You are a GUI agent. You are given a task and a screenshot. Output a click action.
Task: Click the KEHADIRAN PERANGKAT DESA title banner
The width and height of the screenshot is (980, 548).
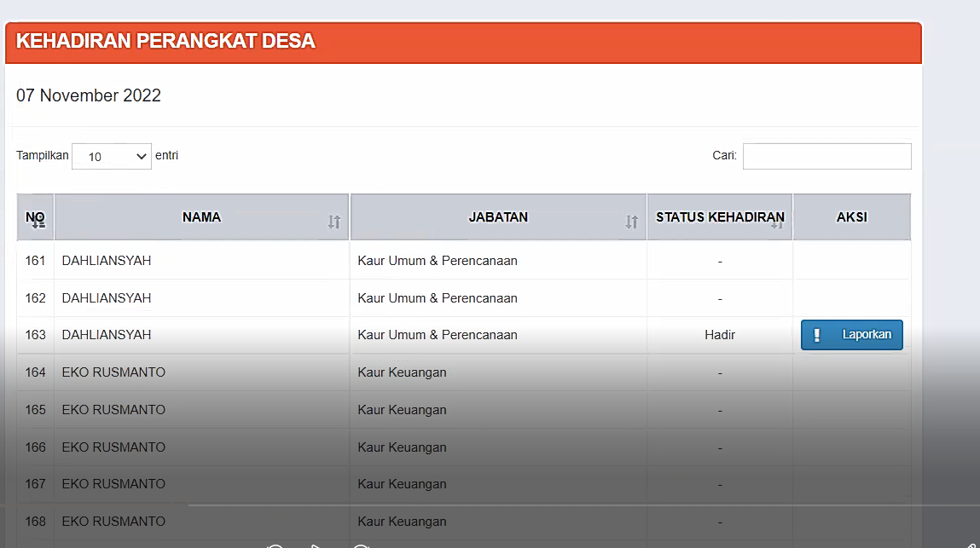167,40
